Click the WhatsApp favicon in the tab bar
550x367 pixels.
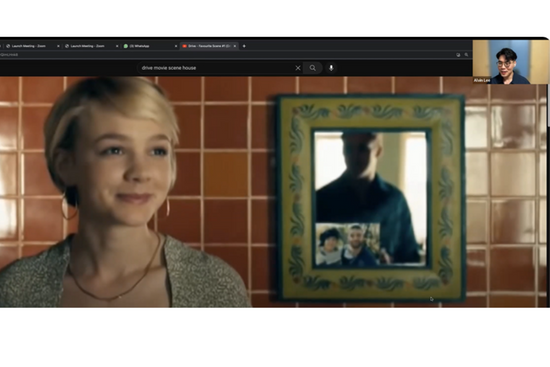point(126,46)
